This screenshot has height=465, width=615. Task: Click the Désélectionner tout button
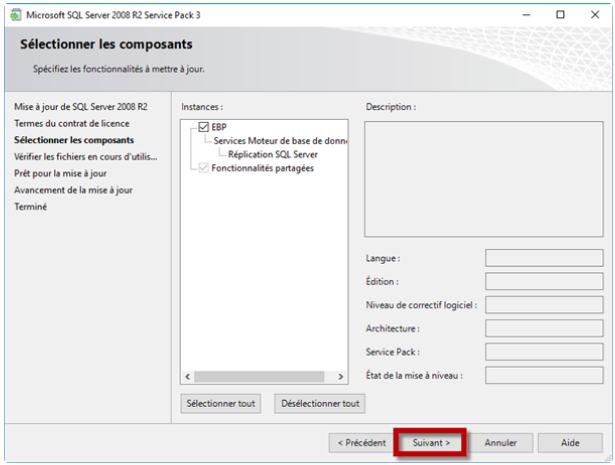[320, 403]
